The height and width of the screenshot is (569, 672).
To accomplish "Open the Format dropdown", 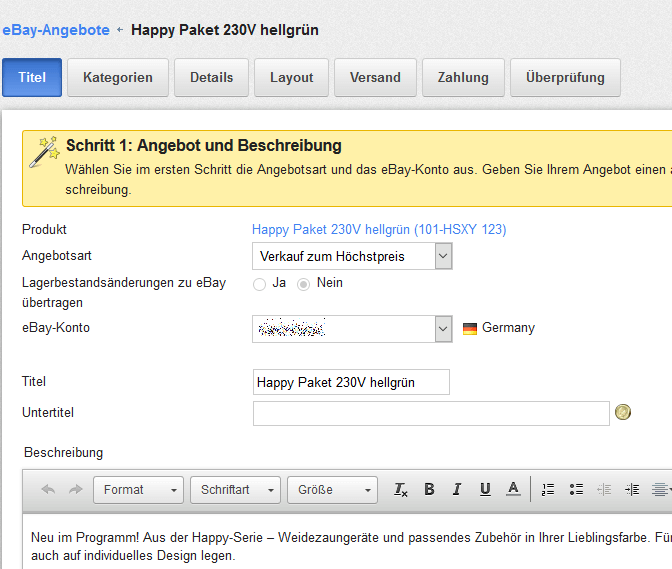I will [138, 490].
